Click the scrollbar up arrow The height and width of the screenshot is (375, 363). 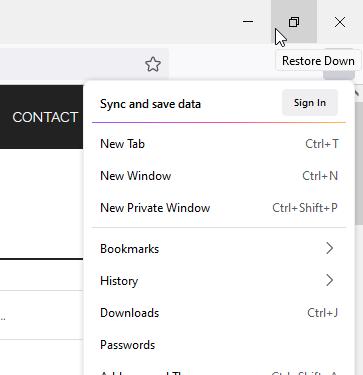click(x=359, y=93)
